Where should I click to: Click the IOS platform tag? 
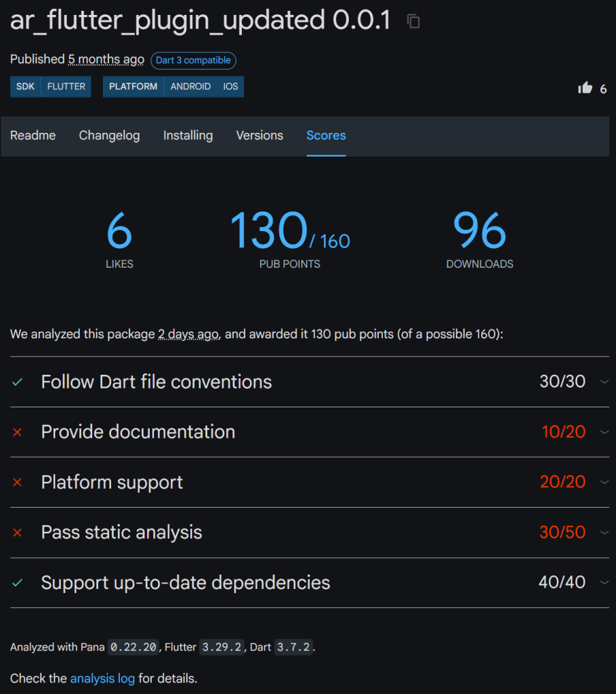pyautogui.click(x=230, y=86)
